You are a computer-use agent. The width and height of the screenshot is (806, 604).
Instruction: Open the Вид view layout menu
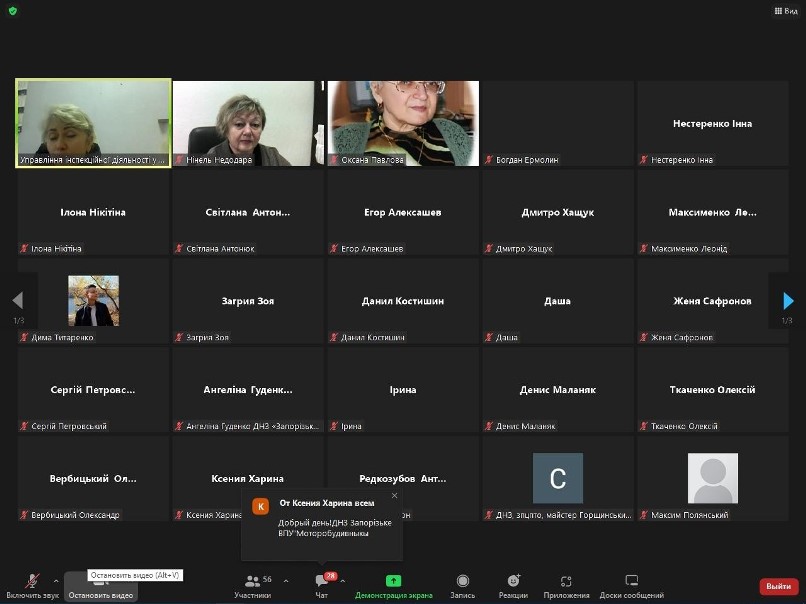(786, 10)
